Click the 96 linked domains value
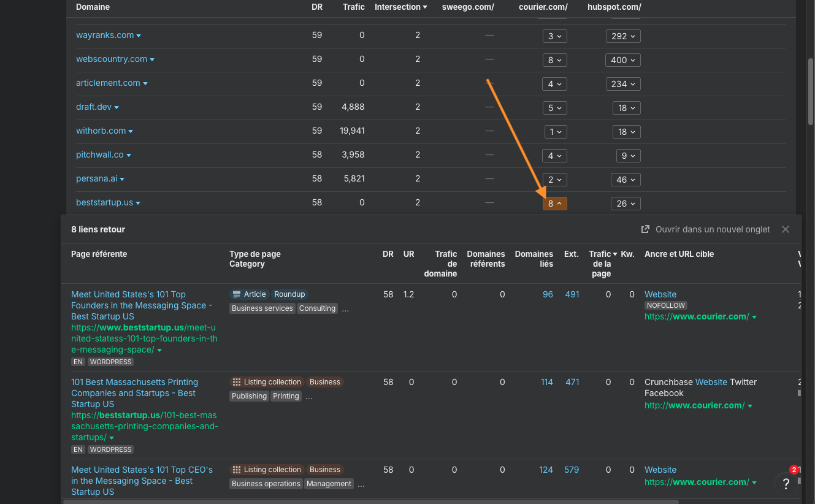 (548, 294)
